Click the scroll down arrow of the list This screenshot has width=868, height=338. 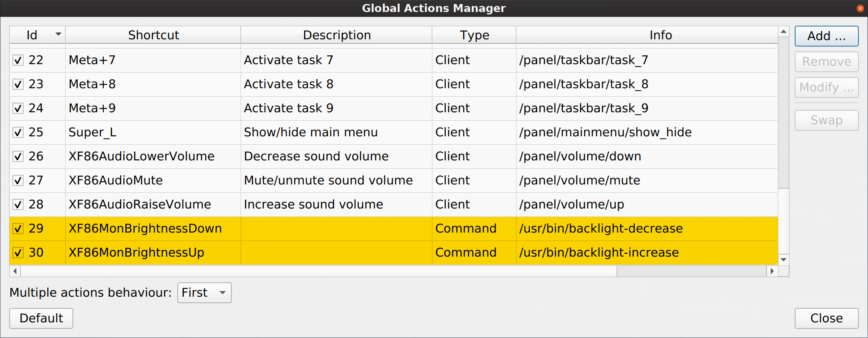784,259
